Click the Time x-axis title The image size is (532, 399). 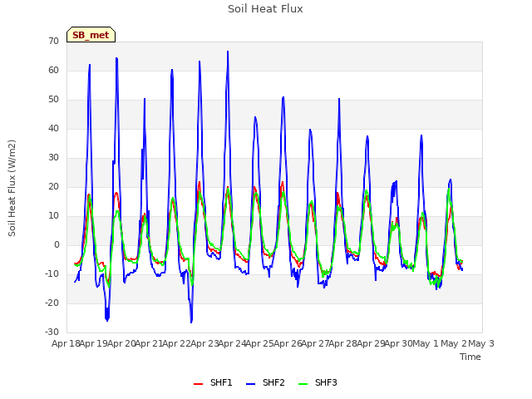tap(470, 357)
